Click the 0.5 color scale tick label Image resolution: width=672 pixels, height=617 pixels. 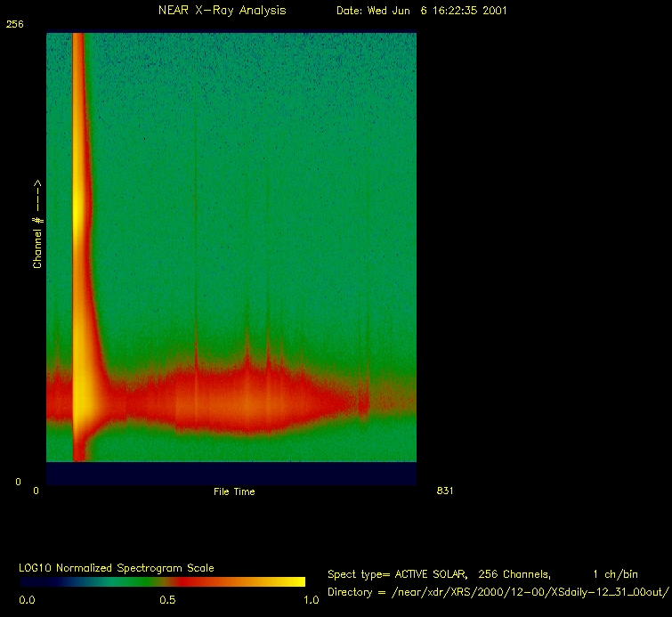[x=166, y=600]
